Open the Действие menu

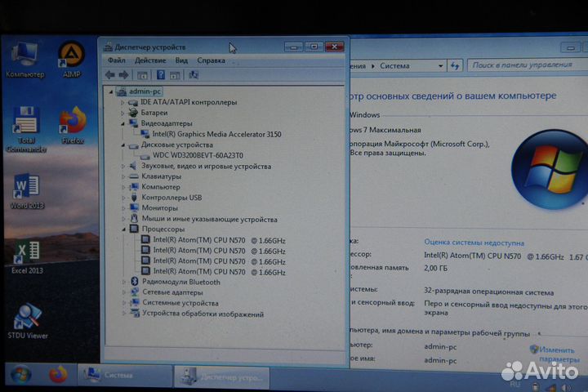point(150,60)
